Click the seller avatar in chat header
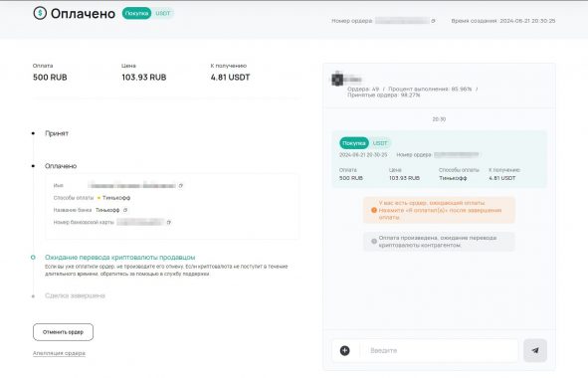 click(x=337, y=80)
